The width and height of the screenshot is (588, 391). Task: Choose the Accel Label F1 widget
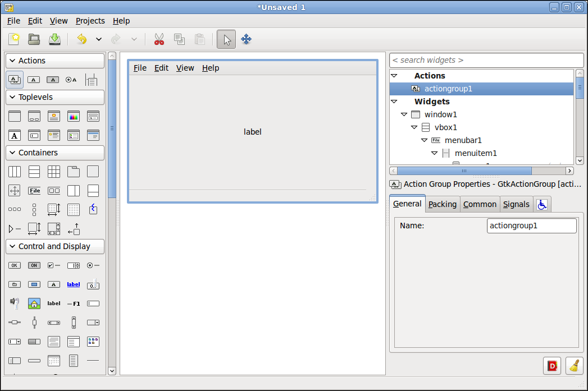74,303
